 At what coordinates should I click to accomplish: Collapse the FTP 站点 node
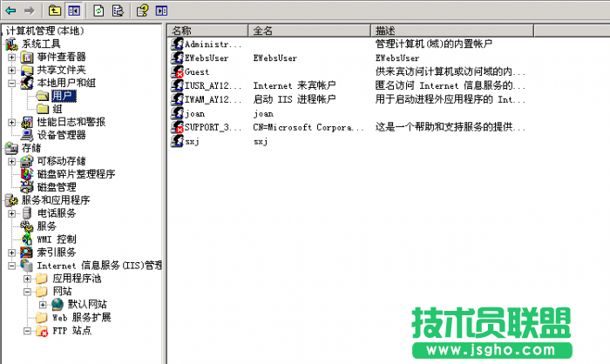pos(28,331)
